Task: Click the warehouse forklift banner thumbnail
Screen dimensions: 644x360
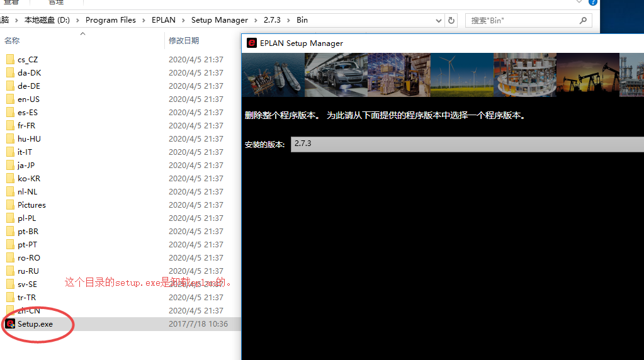Action: (x=399, y=75)
